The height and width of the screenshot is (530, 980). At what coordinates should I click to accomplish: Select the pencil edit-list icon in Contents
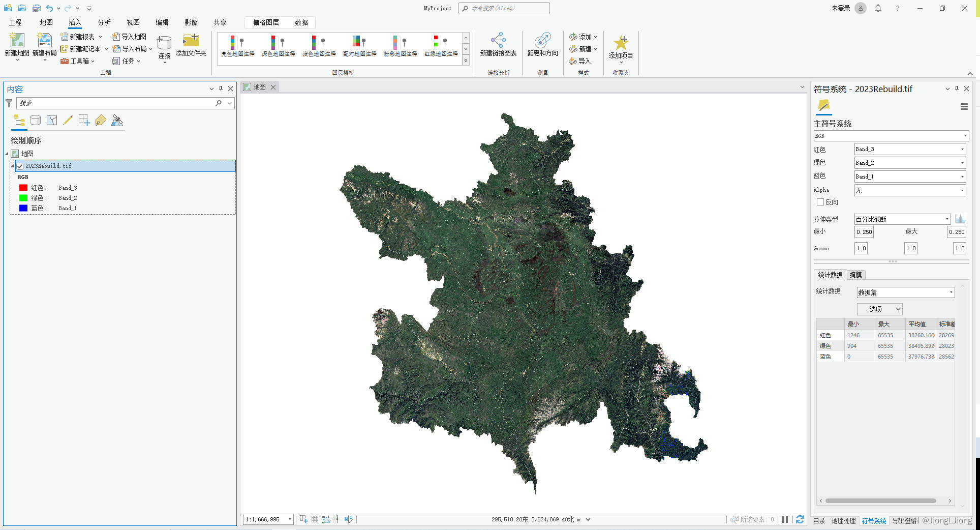pos(68,120)
